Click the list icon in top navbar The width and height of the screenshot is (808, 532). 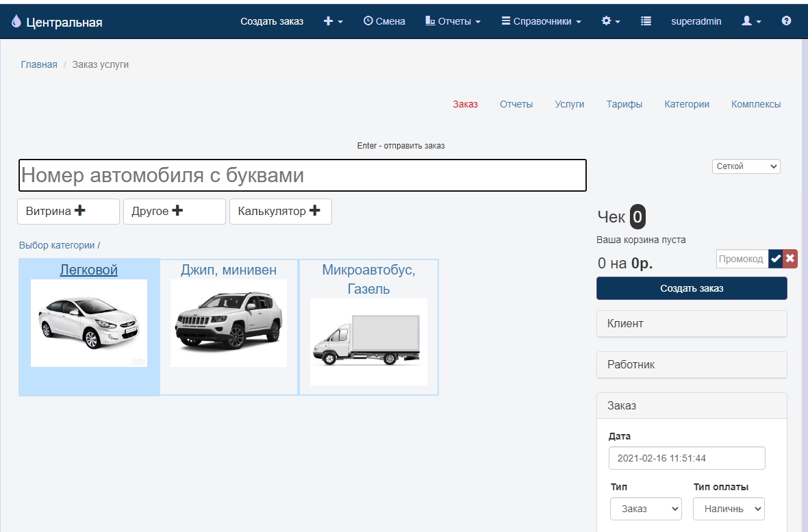[646, 21]
